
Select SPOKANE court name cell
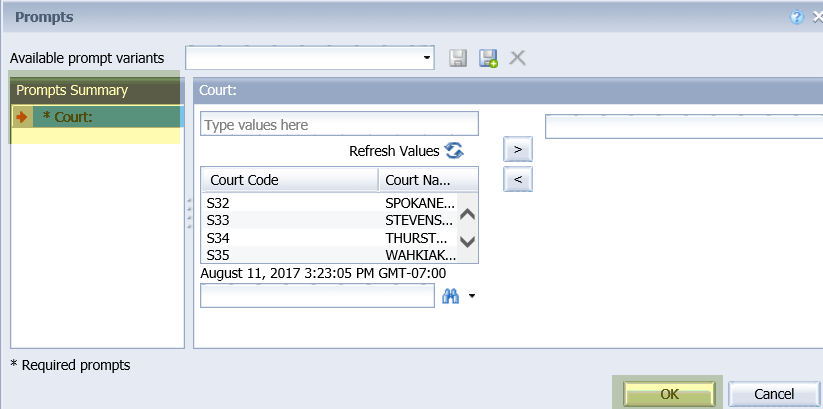(x=420, y=203)
